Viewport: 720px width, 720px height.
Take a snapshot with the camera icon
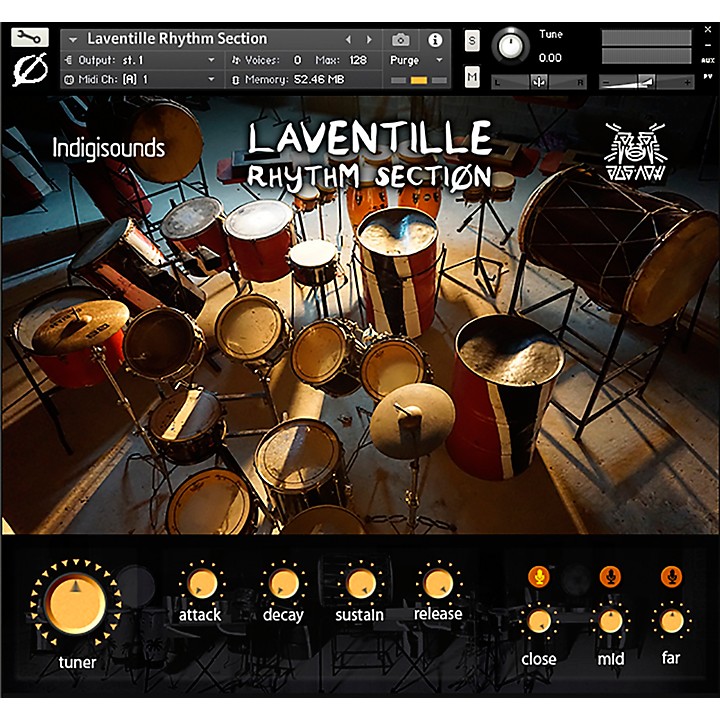click(x=401, y=40)
